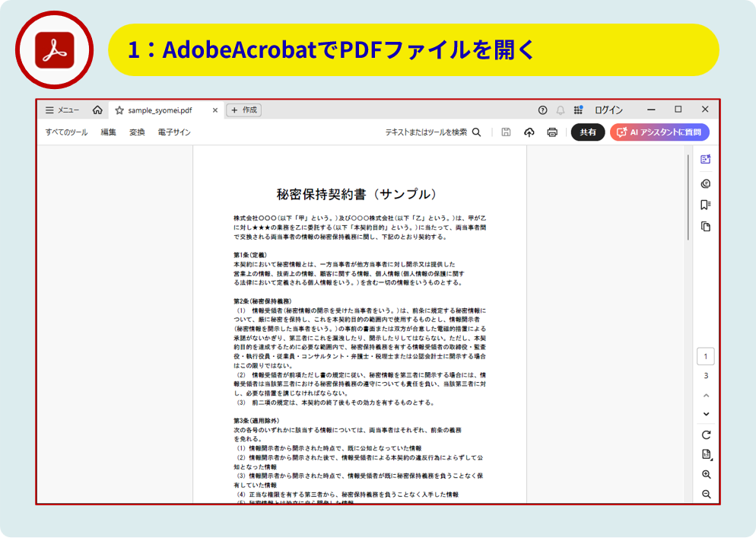
Task: Open the bookmarks panel in right sidebar
Action: 705,205
